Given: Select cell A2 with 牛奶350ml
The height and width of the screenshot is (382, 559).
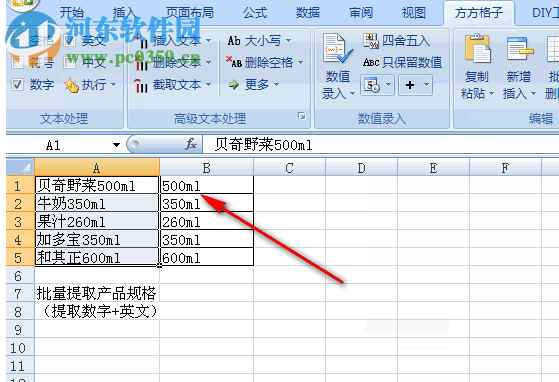Looking at the screenshot, I should coord(97,203).
